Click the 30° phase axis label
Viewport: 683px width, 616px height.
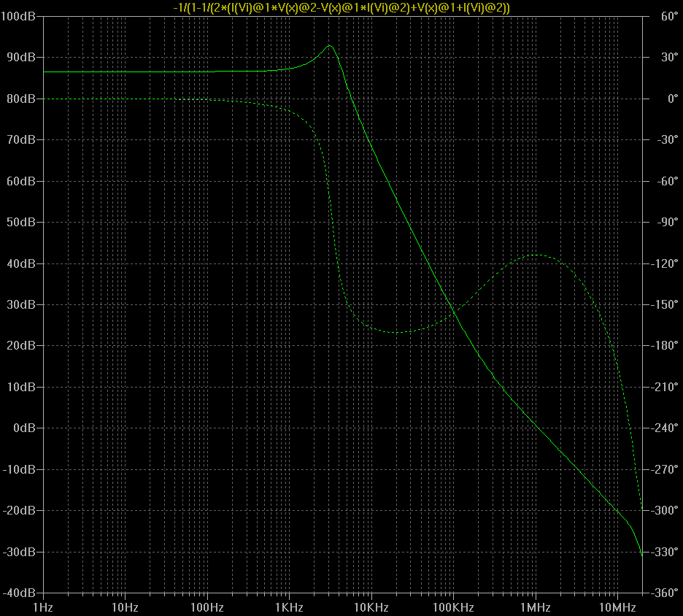[x=669, y=57]
